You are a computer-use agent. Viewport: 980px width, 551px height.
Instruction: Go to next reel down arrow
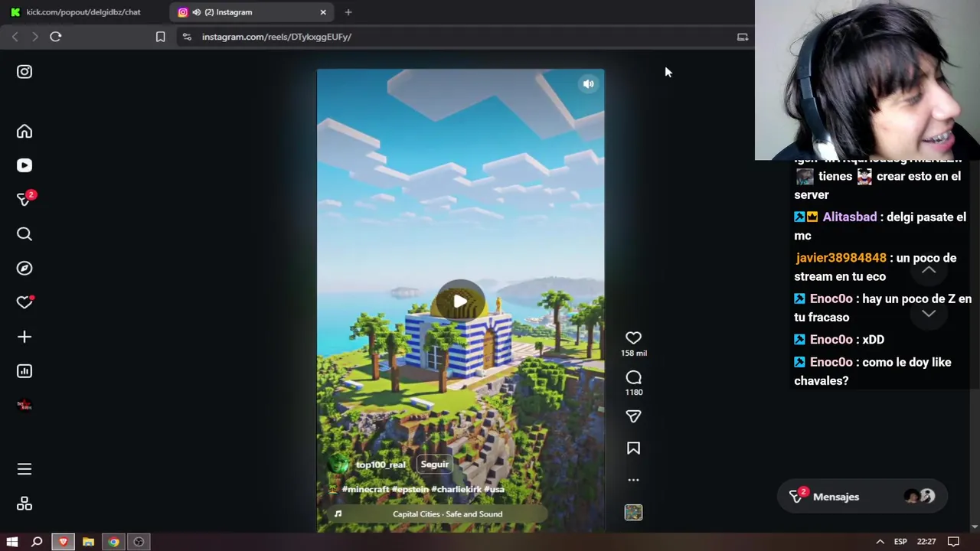pyautogui.click(x=928, y=313)
